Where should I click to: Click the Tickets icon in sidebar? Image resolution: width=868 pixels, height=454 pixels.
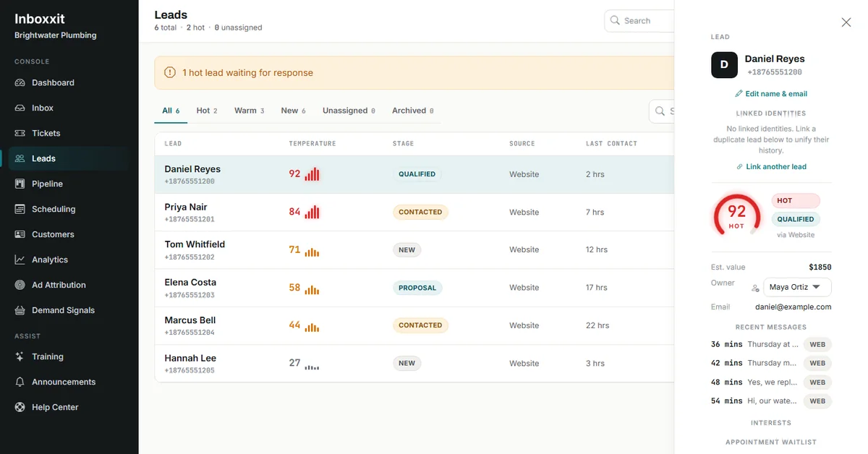[20, 133]
